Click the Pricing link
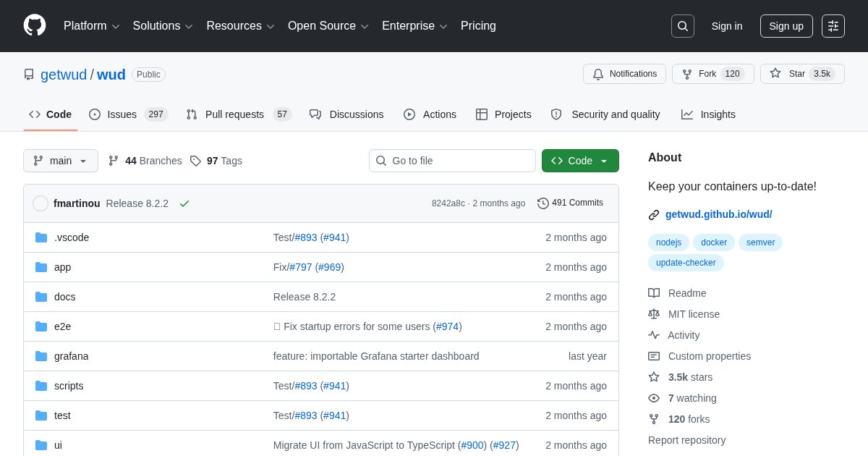 pyautogui.click(x=478, y=26)
